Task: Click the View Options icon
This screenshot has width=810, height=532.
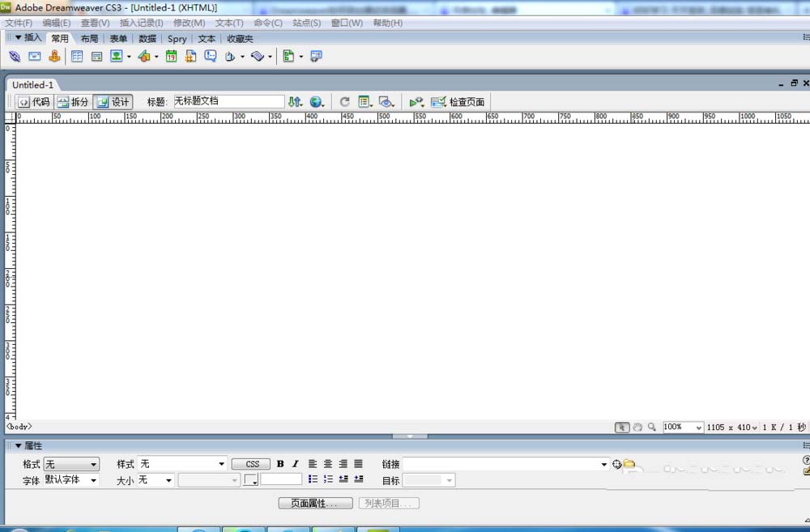Action: 364,102
